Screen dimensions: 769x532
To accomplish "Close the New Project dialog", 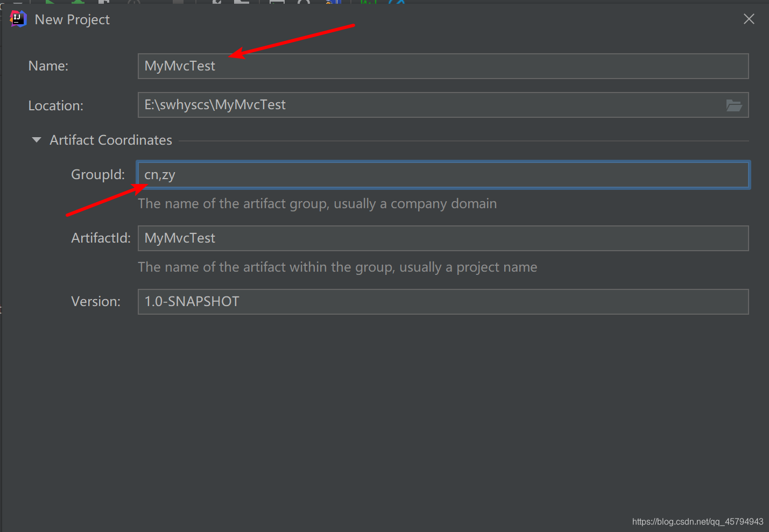I will [749, 19].
